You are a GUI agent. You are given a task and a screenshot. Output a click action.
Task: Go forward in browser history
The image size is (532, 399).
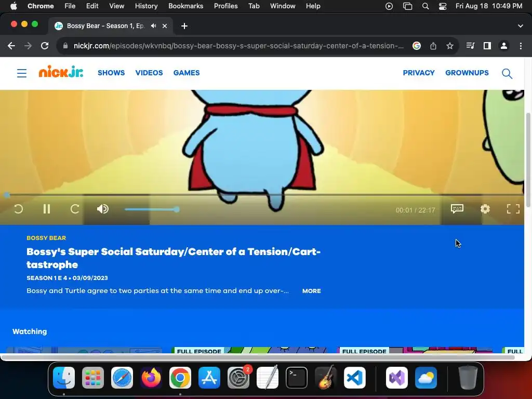click(x=28, y=46)
